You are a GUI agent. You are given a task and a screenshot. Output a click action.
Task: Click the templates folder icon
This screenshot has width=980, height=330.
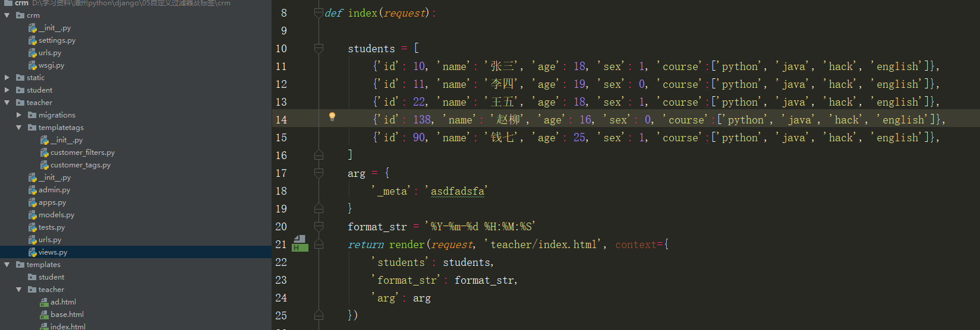pyautogui.click(x=20, y=265)
